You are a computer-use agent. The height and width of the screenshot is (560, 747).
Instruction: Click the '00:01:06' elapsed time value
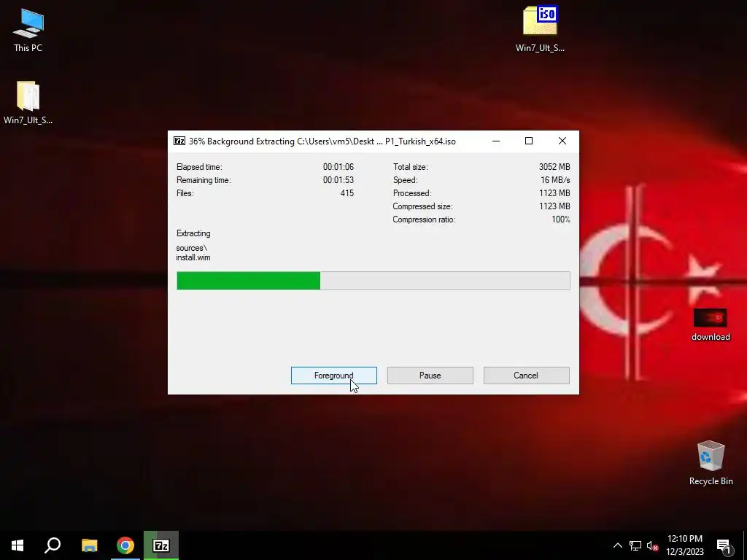(x=338, y=167)
